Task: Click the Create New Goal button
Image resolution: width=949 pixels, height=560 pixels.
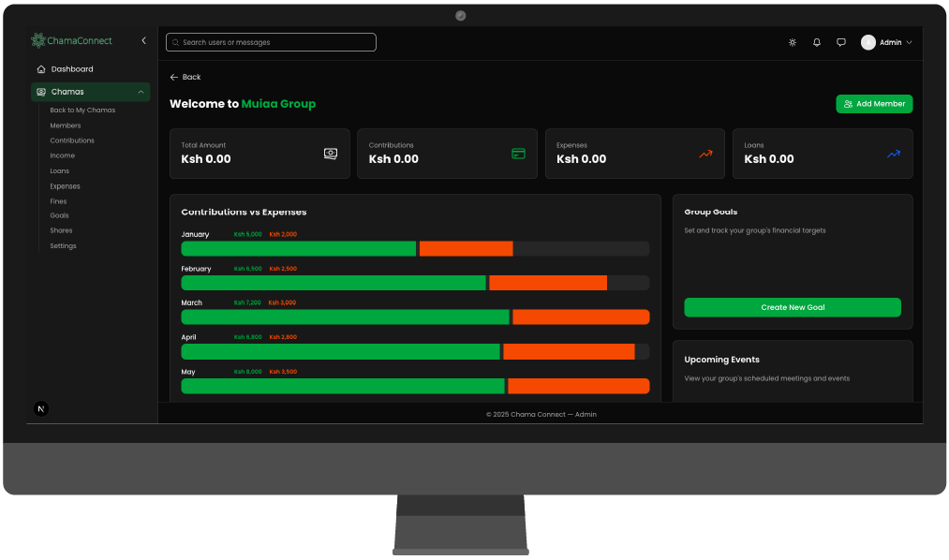Action: click(x=792, y=307)
